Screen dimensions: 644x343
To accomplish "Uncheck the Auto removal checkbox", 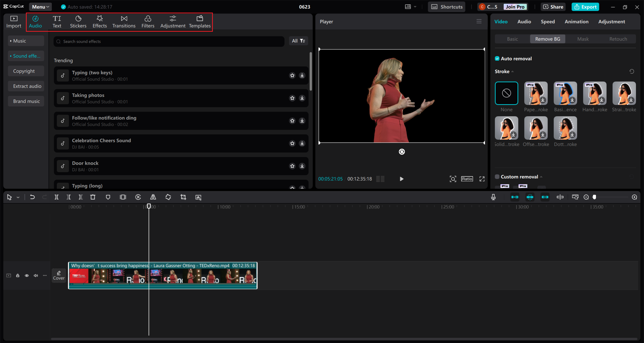I will coord(497,59).
